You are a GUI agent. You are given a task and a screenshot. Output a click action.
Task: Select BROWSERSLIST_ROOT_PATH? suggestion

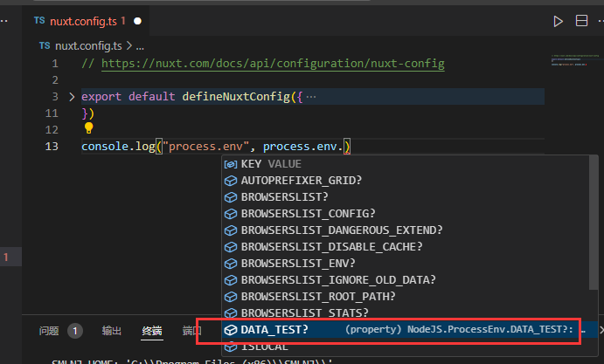tap(406, 296)
